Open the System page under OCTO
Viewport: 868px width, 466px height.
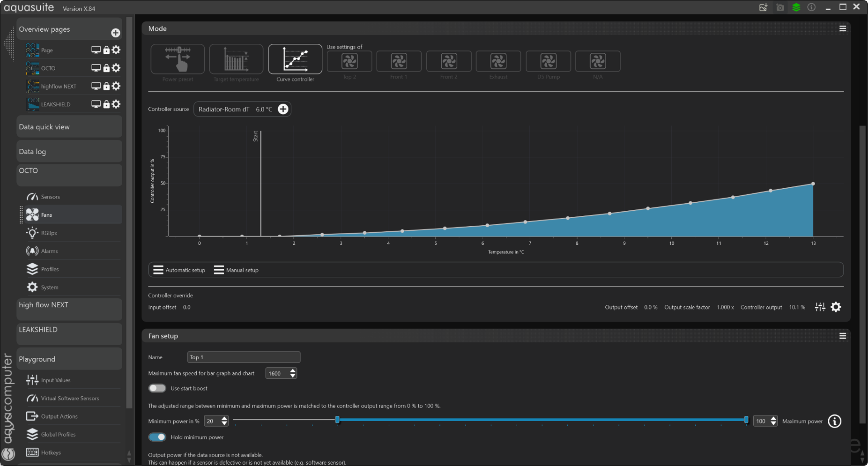(72, 287)
